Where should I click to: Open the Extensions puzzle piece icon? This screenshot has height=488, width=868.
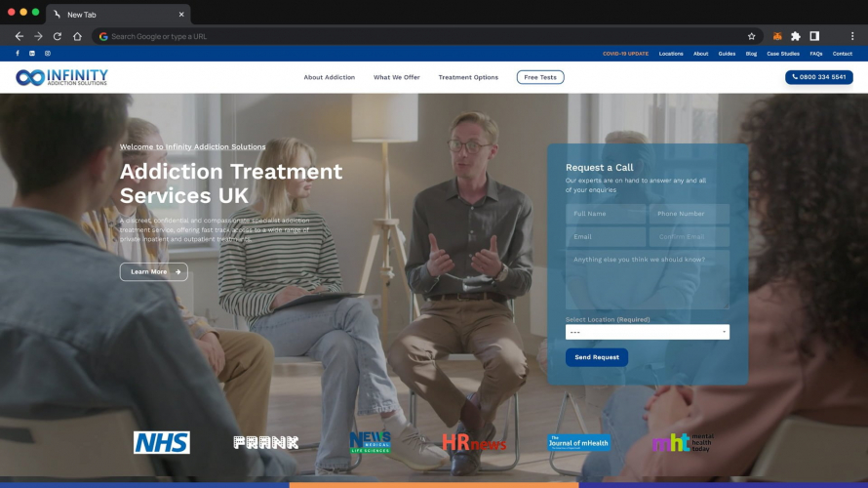coord(796,36)
